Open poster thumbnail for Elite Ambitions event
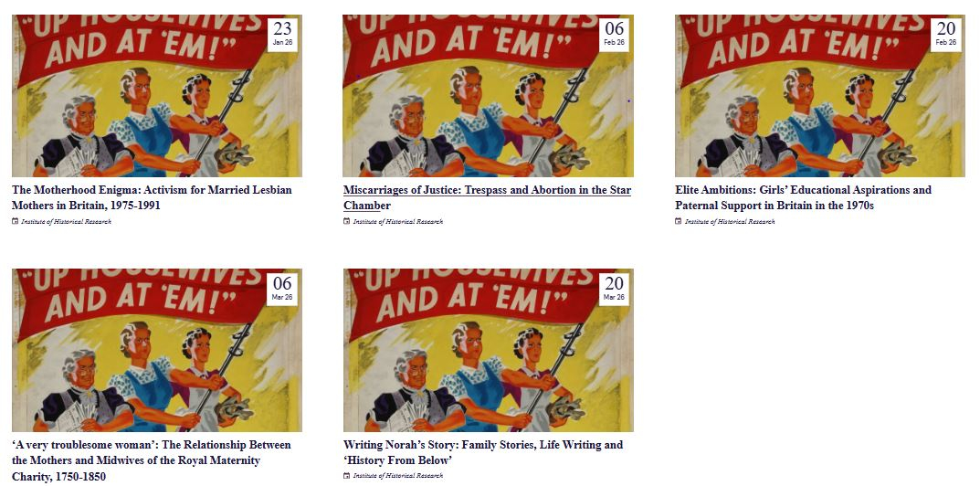980x486 pixels. tap(820, 96)
